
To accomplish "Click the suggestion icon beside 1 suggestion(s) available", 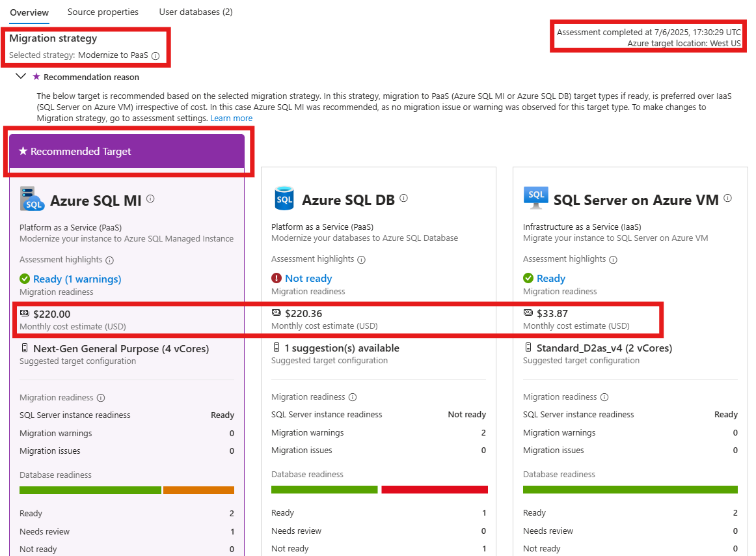I will pos(276,348).
